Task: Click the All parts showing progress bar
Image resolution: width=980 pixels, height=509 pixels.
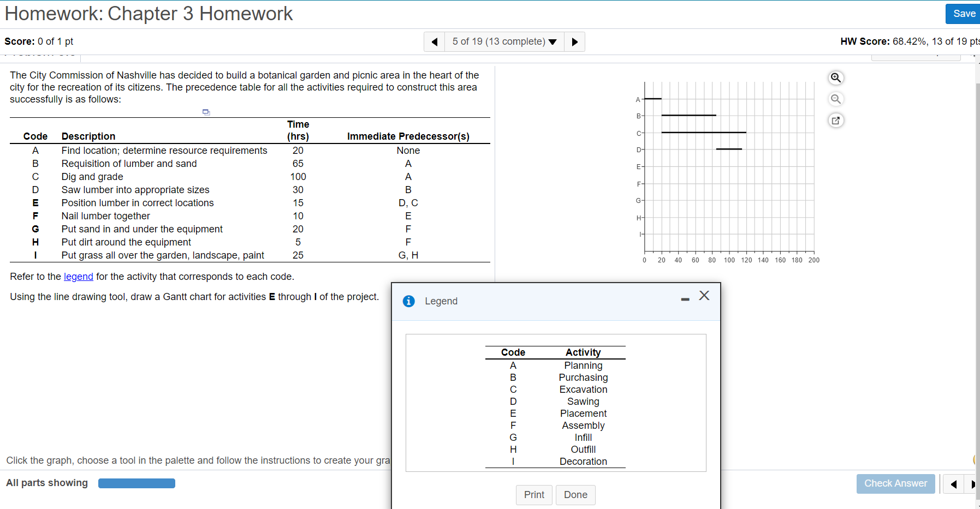Action: (x=136, y=483)
